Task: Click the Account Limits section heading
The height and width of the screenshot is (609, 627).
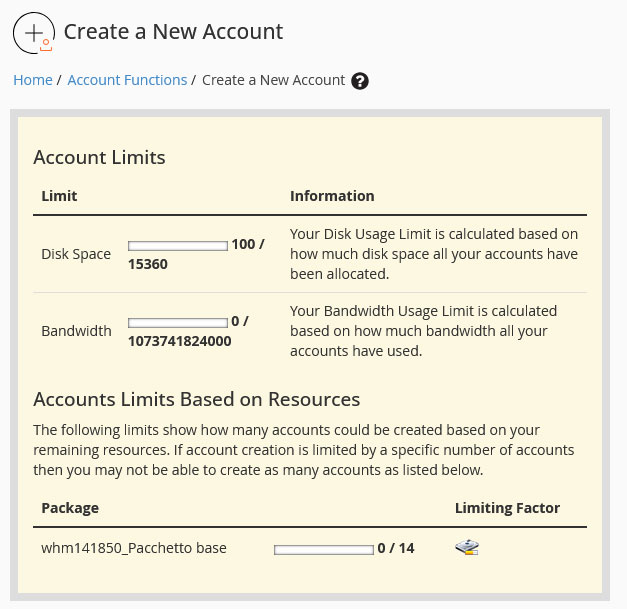Action: [99, 157]
